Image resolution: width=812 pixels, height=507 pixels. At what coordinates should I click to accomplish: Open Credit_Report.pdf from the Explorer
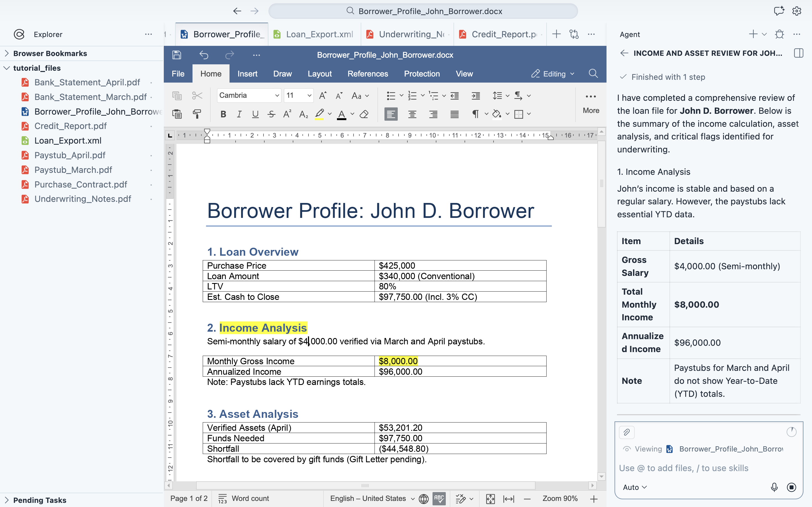pos(70,126)
